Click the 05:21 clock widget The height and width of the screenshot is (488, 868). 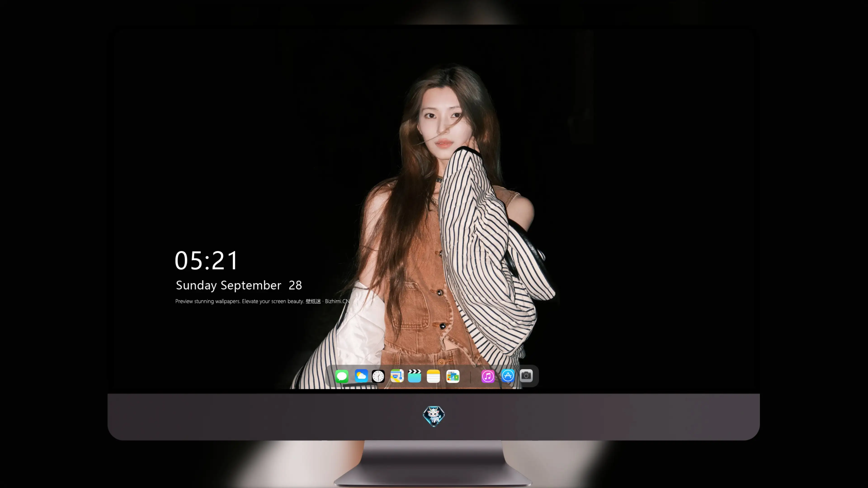206,260
